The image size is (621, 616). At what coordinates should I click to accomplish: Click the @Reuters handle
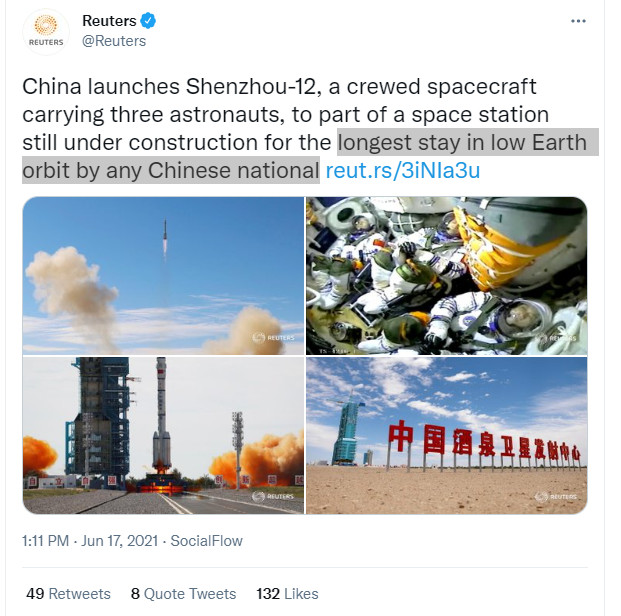click(x=113, y=41)
